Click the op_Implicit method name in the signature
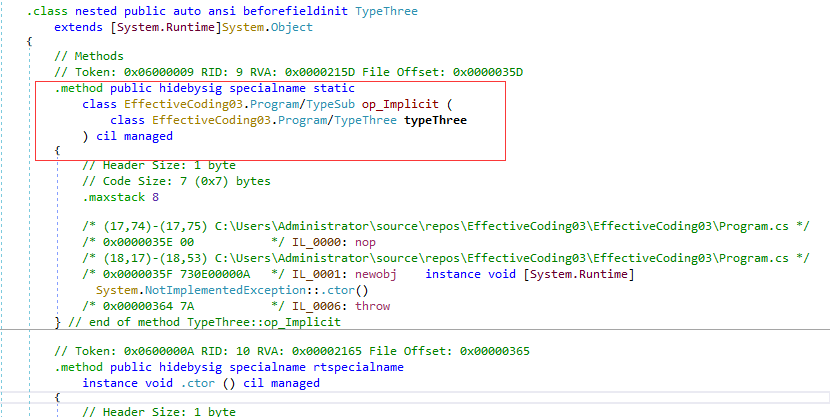The image size is (830, 417). click(x=400, y=104)
